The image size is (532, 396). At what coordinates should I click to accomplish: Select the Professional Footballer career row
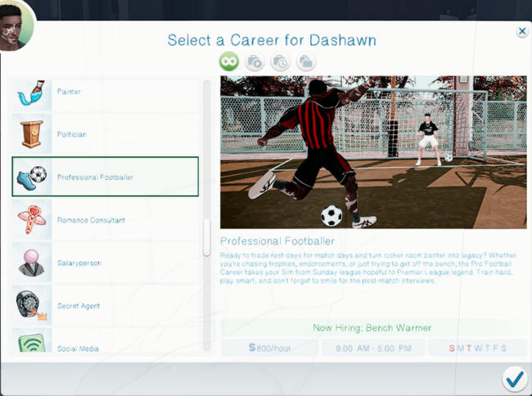106,177
